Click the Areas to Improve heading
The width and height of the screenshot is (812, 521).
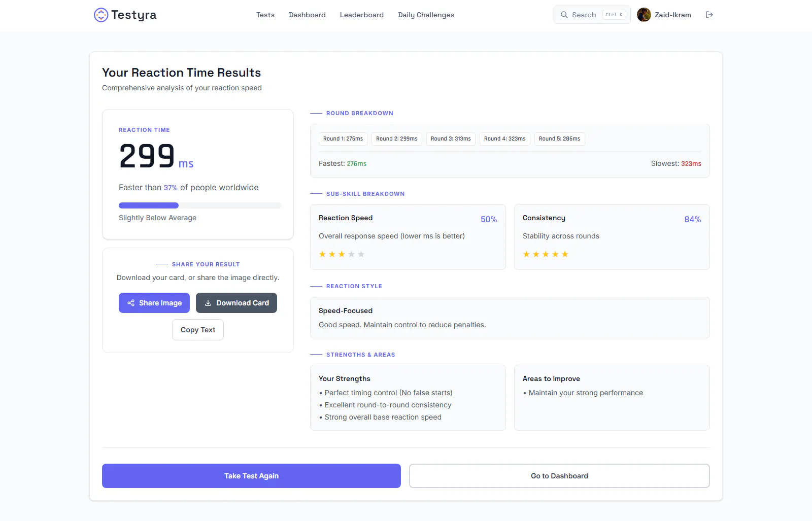tap(551, 378)
